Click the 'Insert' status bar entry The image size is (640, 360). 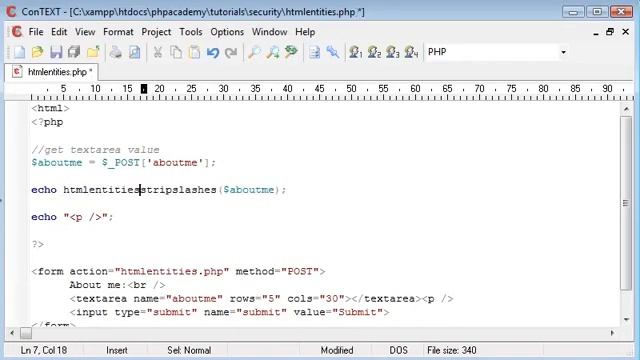[117, 350]
